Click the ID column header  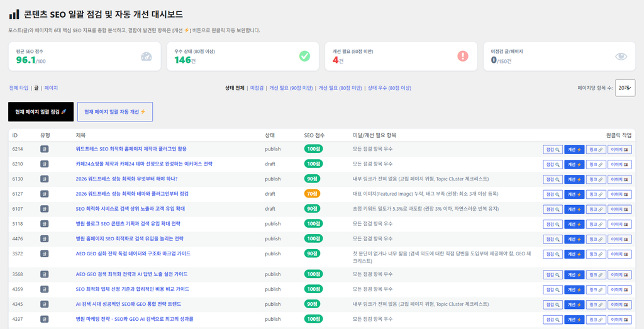(15, 135)
